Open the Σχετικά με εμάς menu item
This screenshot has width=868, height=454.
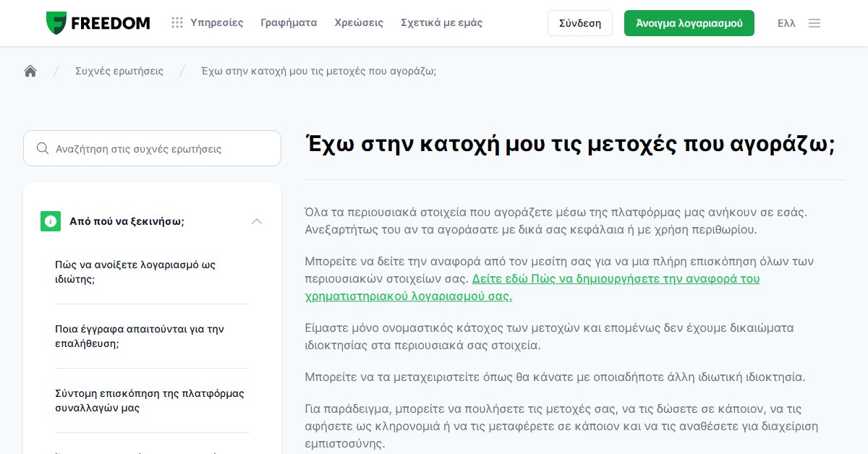[x=441, y=23]
